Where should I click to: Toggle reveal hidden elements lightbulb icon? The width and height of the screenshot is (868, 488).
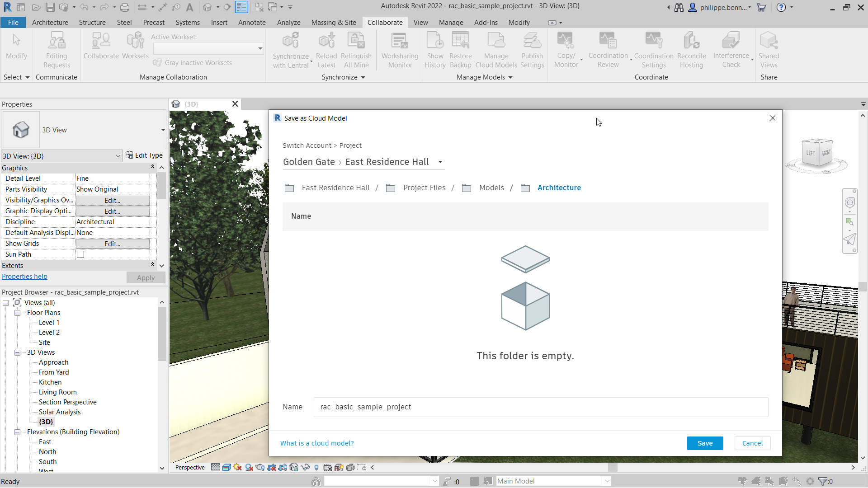pos(316,467)
